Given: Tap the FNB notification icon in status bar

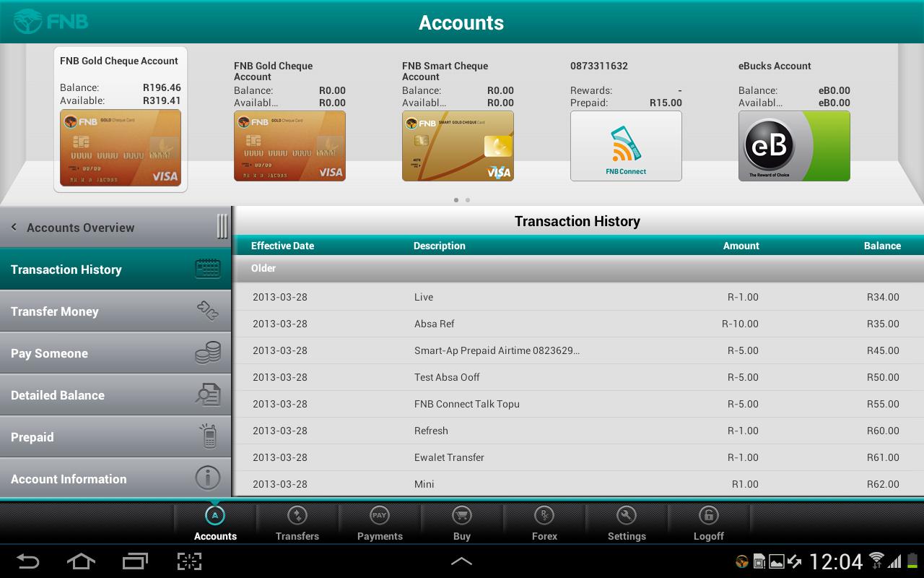Looking at the screenshot, I should tap(741, 561).
